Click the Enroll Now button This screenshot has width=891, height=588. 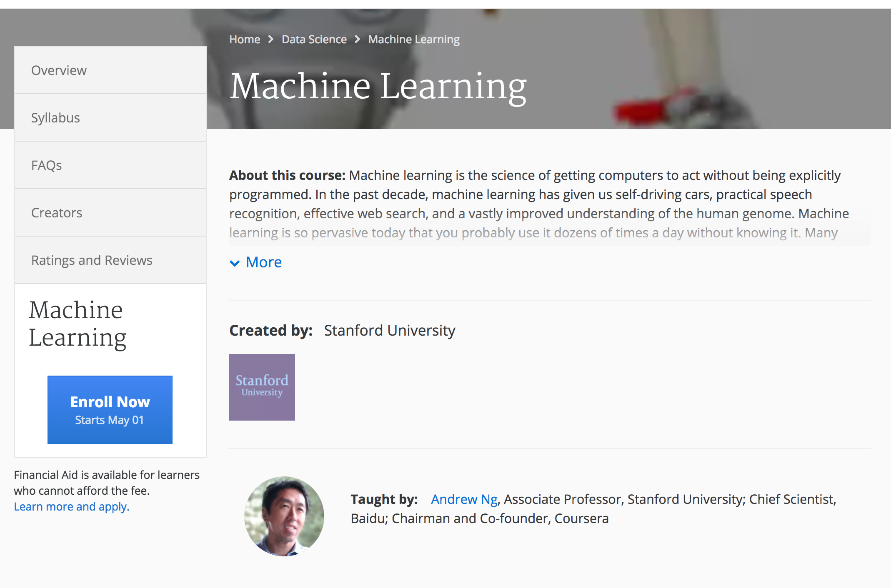(110, 409)
